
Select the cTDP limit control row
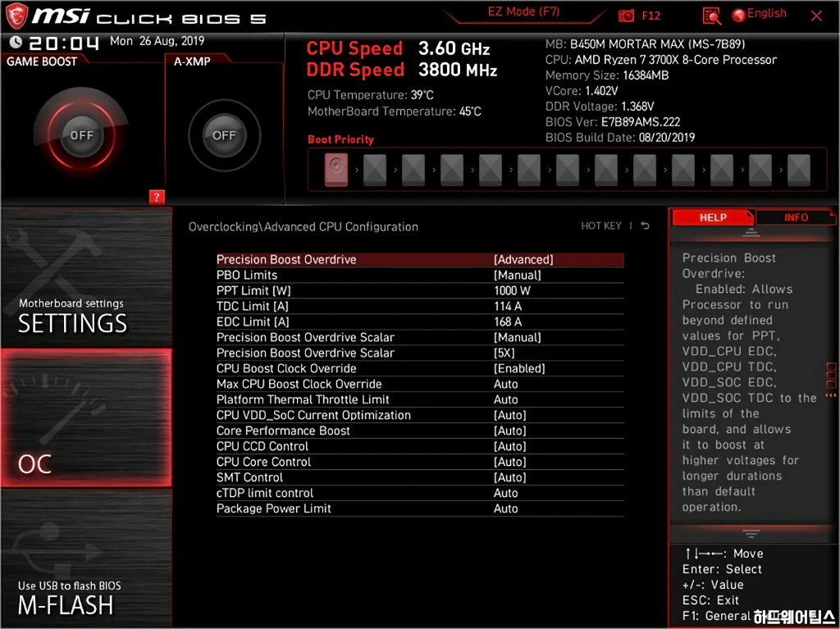[420, 492]
